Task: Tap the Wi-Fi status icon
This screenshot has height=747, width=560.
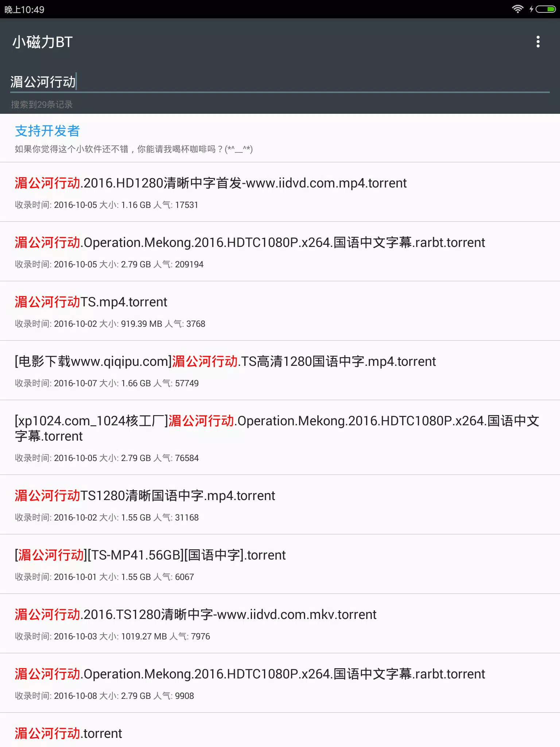Action: point(517,9)
